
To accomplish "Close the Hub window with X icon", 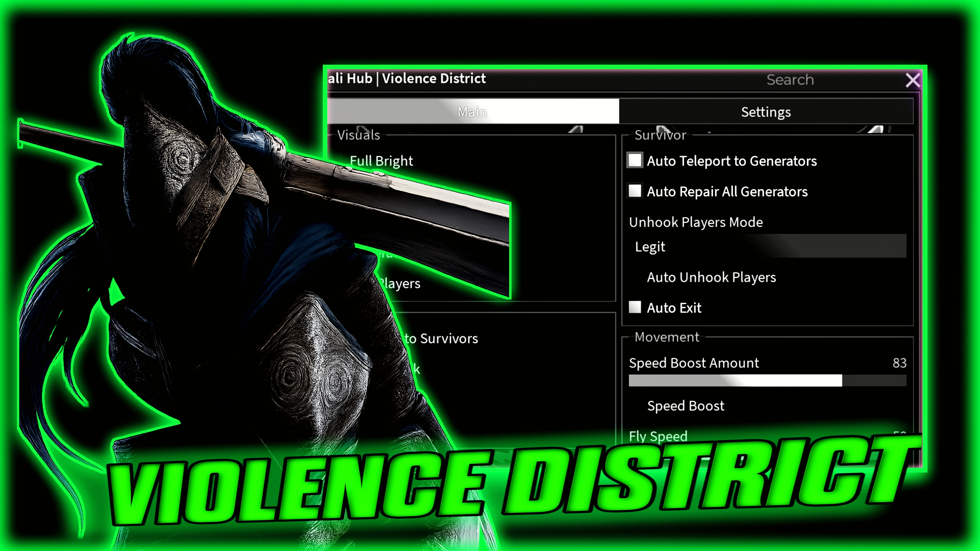I will (912, 80).
